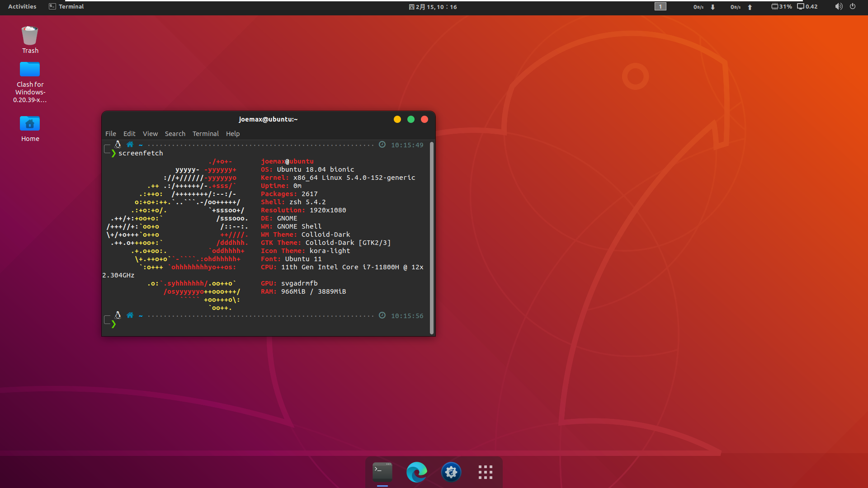Click the Resolution value 1920x1080
This screenshot has height=488, width=868.
pyautogui.click(x=328, y=210)
